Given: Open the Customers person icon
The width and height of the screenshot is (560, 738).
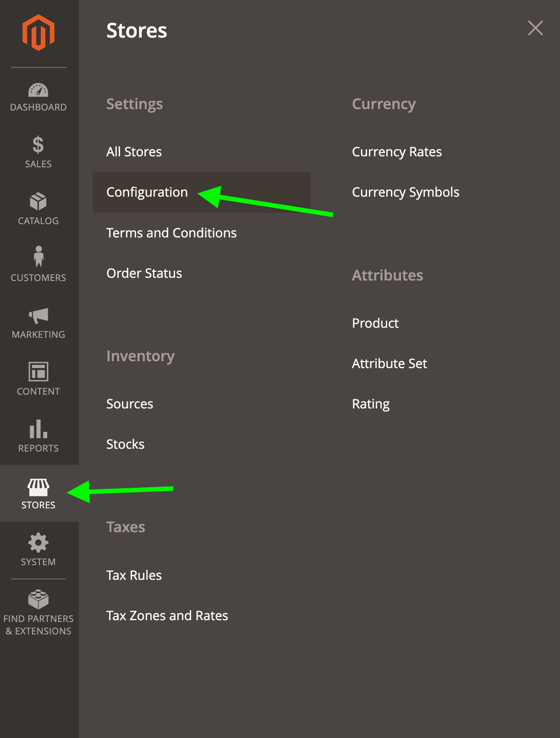Looking at the screenshot, I should 38,257.
